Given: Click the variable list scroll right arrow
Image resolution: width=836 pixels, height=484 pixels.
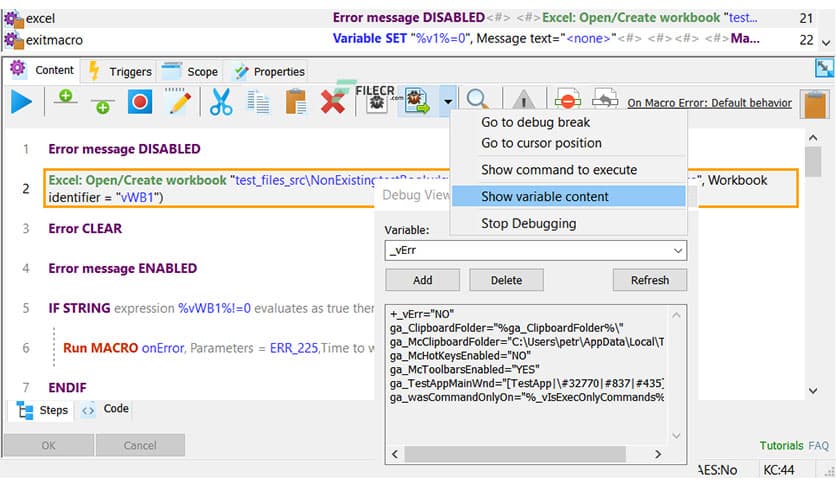Looking at the screenshot, I should (x=658, y=454).
